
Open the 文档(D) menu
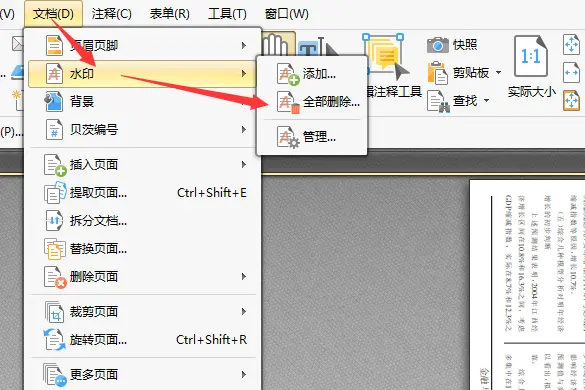pos(53,14)
